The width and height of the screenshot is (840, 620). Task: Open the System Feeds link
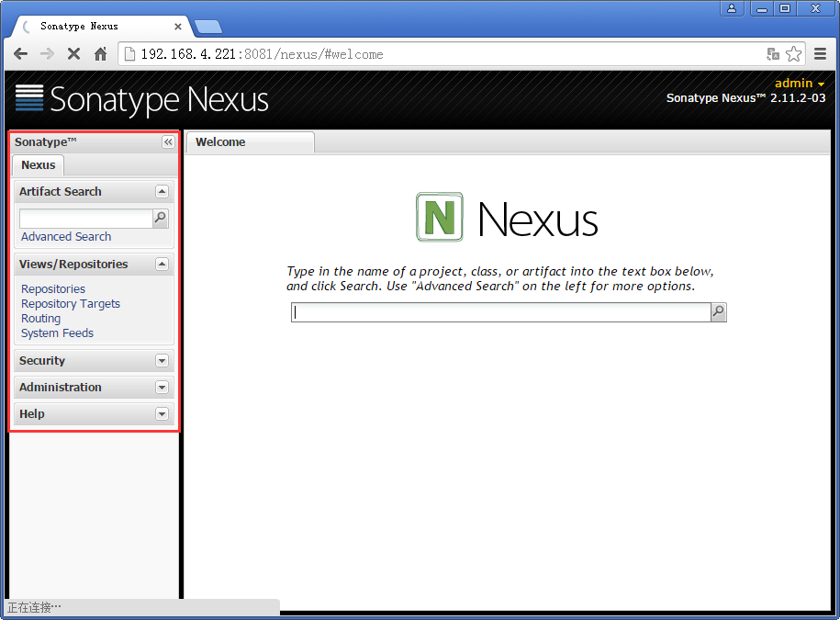pyautogui.click(x=57, y=333)
